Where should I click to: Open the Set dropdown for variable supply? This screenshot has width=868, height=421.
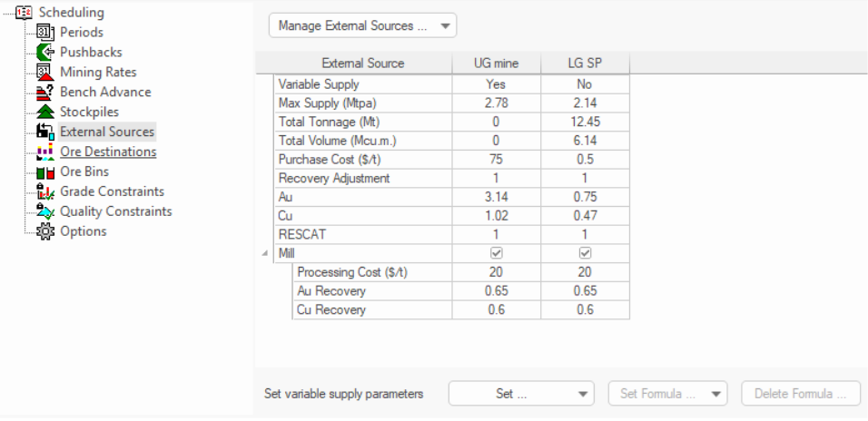click(x=521, y=394)
